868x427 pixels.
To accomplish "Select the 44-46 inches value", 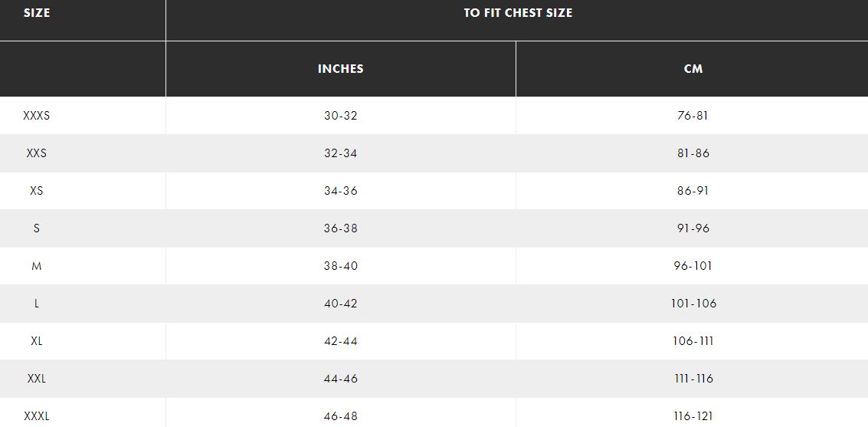I will [x=340, y=379].
